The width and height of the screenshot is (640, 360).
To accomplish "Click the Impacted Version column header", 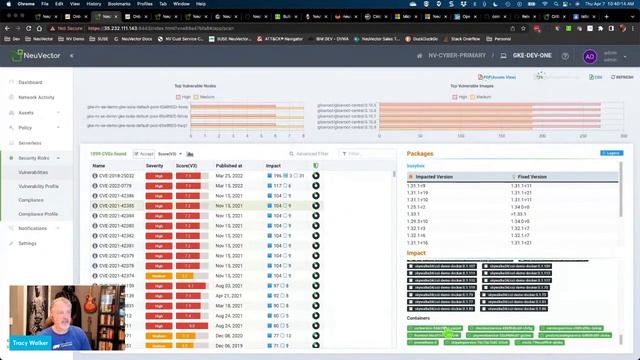I will 434,177.
